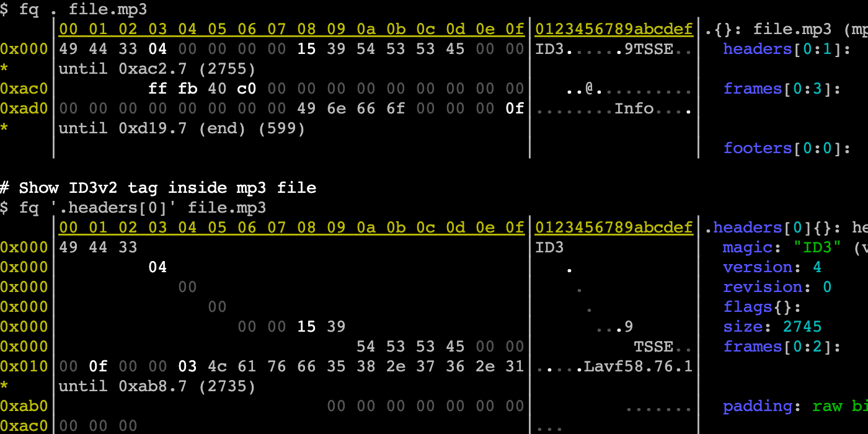This screenshot has height=434, width=868.
Task: Select the 'frames[0:3]:' tree entry
Action: click(782, 89)
